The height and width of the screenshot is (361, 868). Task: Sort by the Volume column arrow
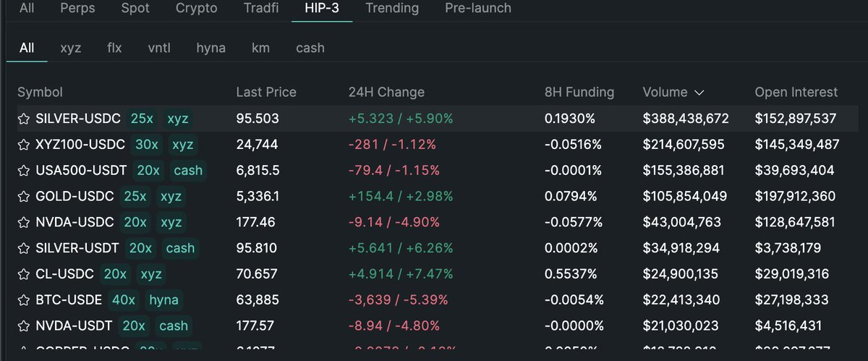[x=699, y=93]
